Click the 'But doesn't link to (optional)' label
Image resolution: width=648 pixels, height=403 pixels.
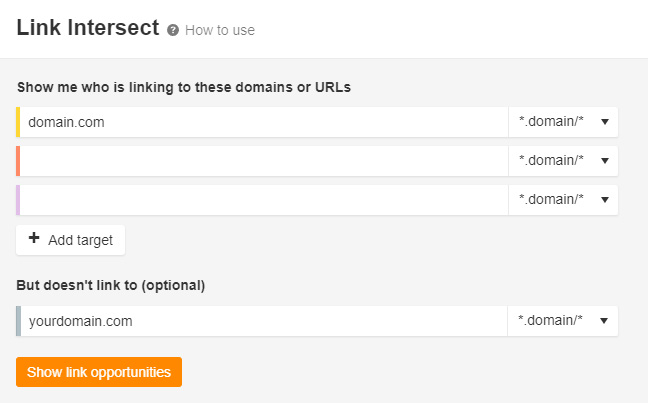click(111, 285)
